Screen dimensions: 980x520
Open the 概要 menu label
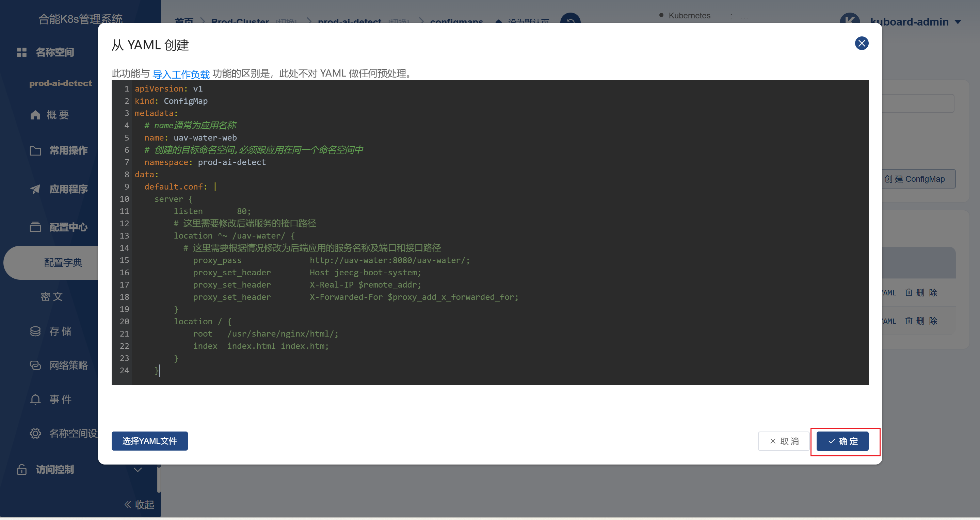pyautogui.click(x=58, y=114)
